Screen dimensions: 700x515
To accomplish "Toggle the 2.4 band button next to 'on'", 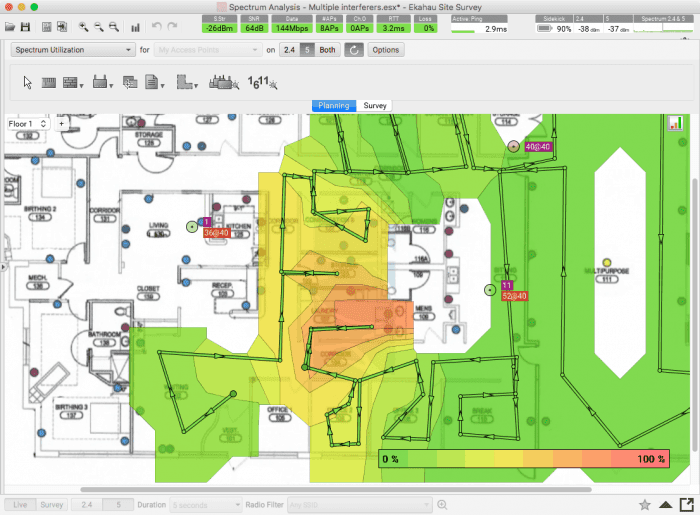I will 289,50.
